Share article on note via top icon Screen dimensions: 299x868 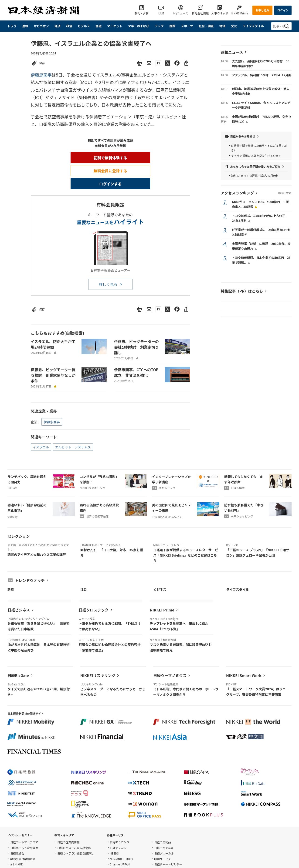[x=158, y=63]
